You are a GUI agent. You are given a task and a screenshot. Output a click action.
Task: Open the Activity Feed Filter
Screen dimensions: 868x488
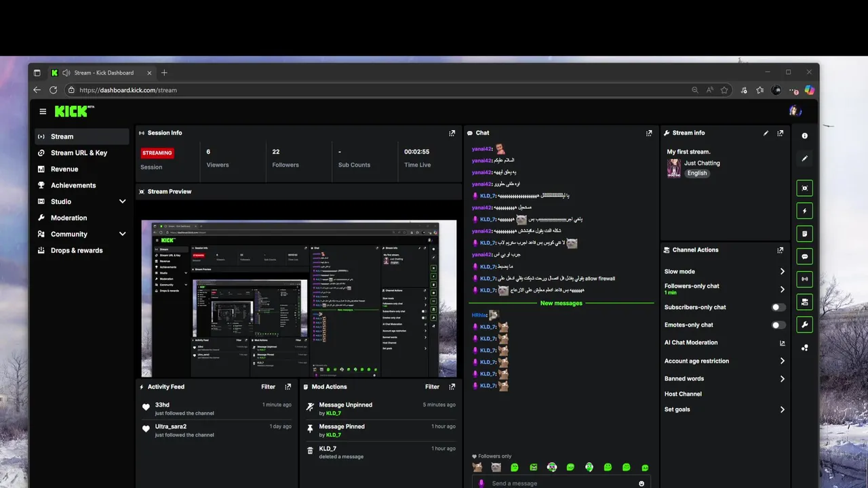pos(269,387)
